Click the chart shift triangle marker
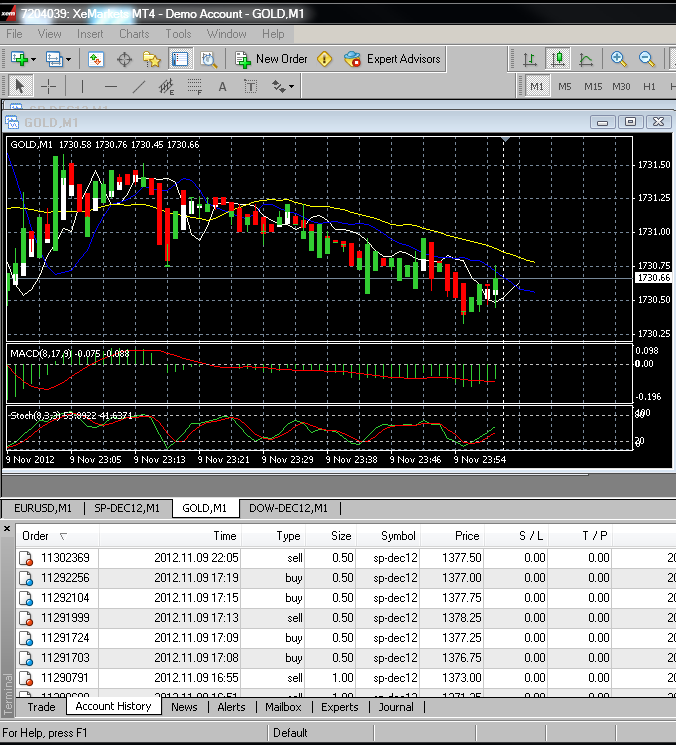 505,139
